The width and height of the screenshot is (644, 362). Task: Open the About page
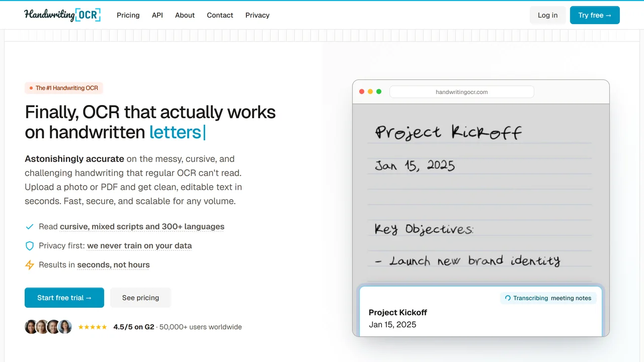(x=185, y=15)
